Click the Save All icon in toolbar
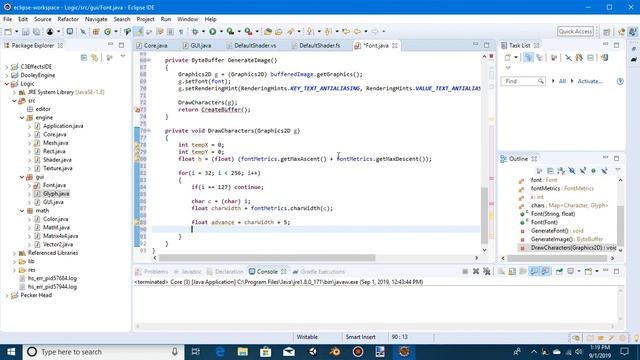640x360 pixels. click(36, 31)
